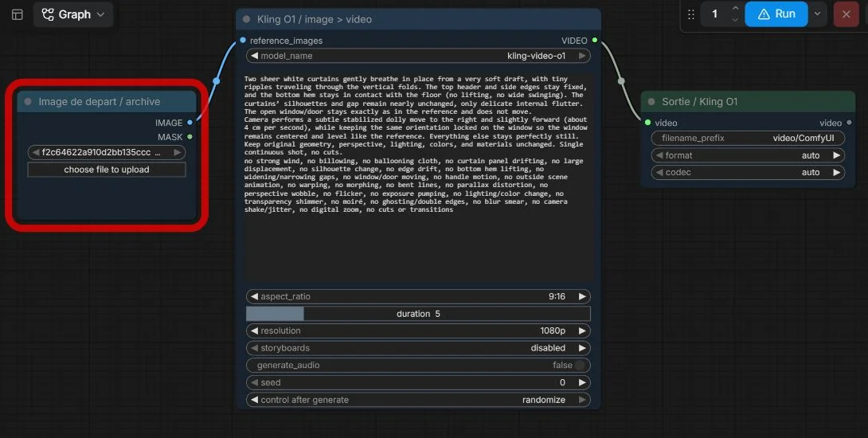
Task: Collapse the Sortie / Kling O1 node
Action: [x=651, y=102]
